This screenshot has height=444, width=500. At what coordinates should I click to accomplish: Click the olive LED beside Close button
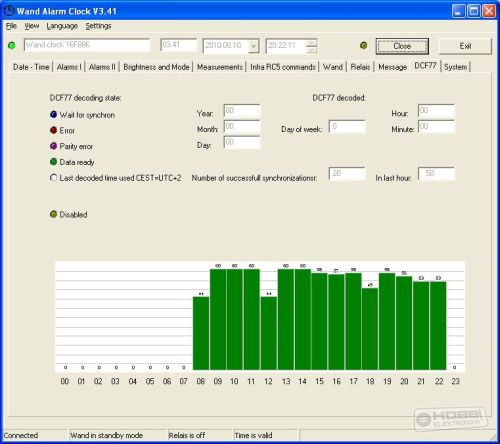tap(364, 45)
